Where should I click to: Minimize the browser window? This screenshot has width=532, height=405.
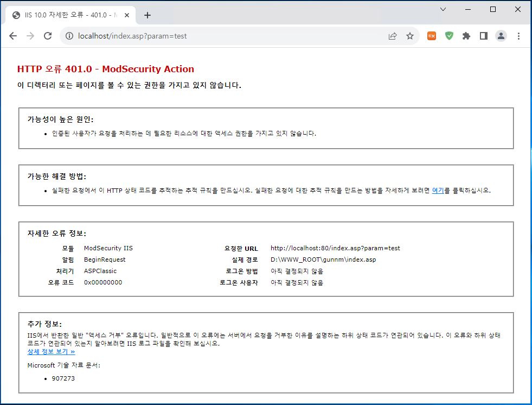(468, 9)
